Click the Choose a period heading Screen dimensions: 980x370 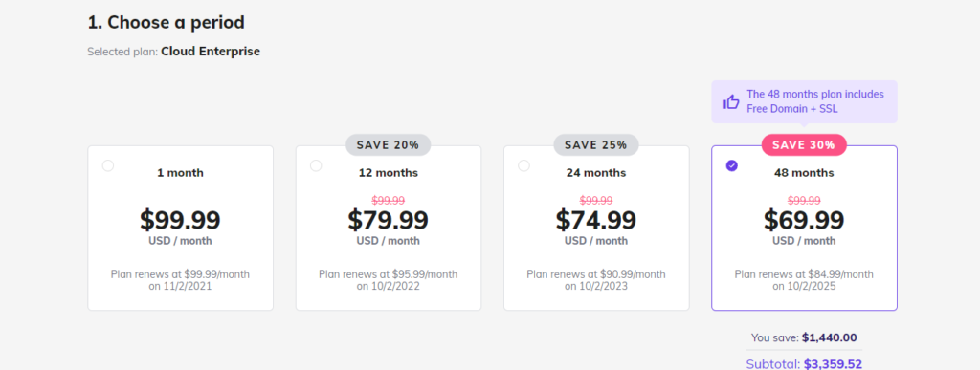pyautogui.click(x=167, y=22)
